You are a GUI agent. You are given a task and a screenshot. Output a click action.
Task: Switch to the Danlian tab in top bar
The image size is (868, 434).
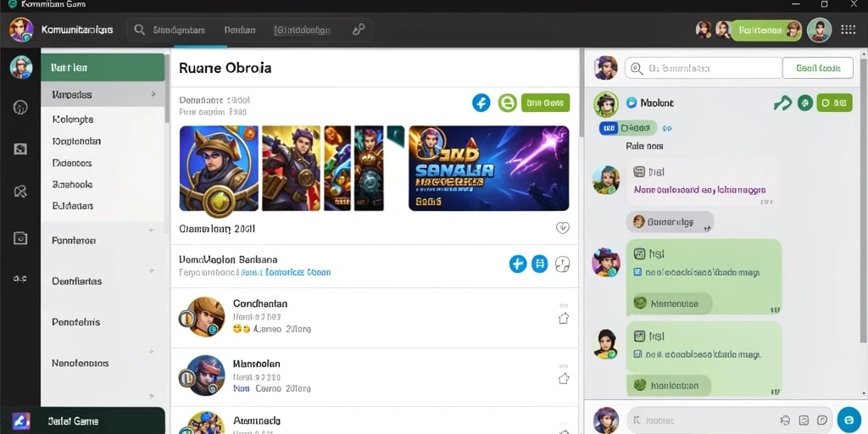coord(240,30)
